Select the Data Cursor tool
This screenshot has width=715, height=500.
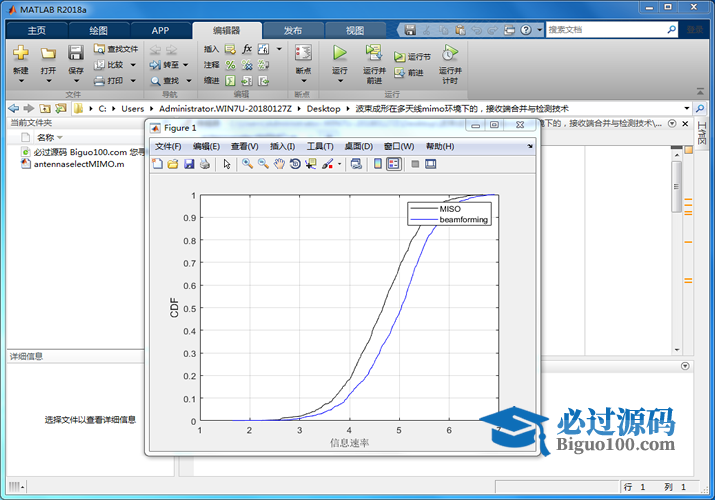click(x=311, y=164)
